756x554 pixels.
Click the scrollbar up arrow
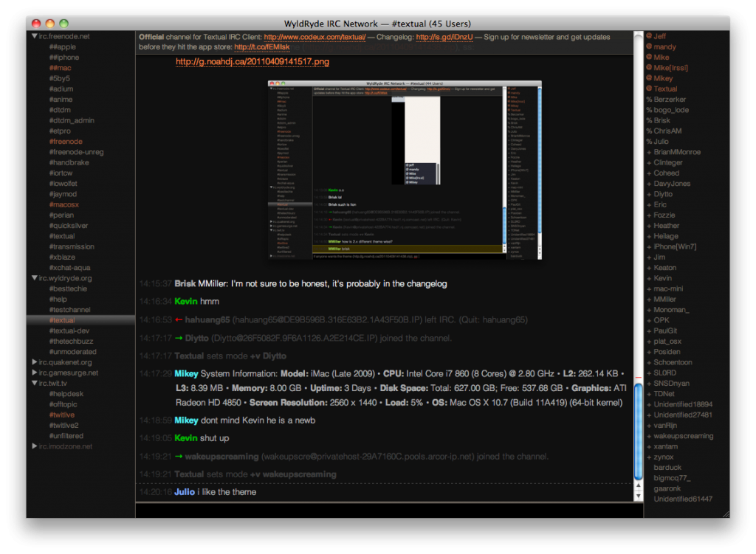coord(638,485)
